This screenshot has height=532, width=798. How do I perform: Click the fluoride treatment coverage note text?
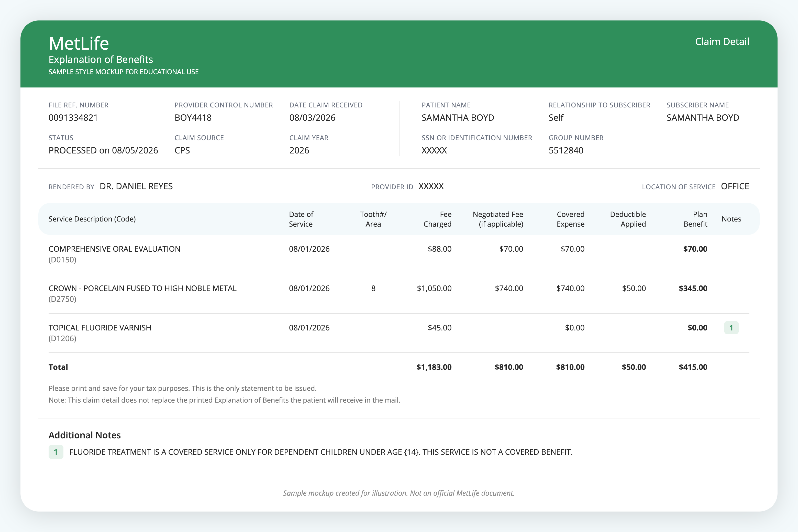[x=321, y=452]
